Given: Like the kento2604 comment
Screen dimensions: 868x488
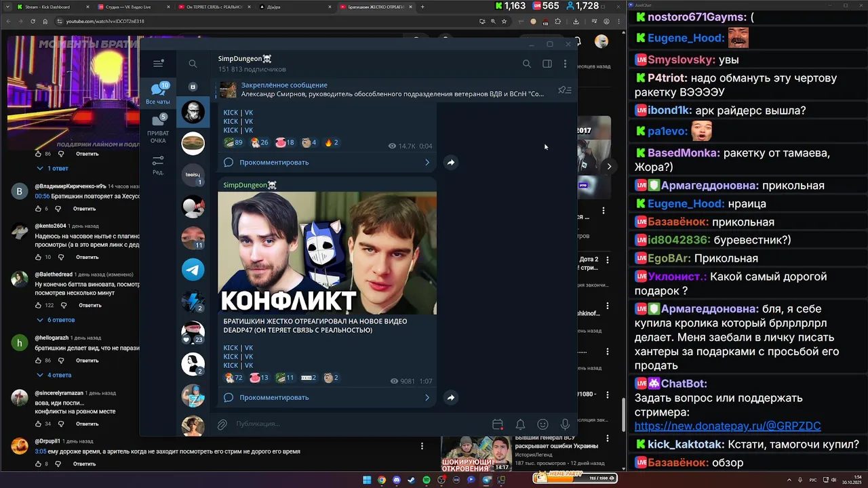Looking at the screenshot, I should (39, 258).
